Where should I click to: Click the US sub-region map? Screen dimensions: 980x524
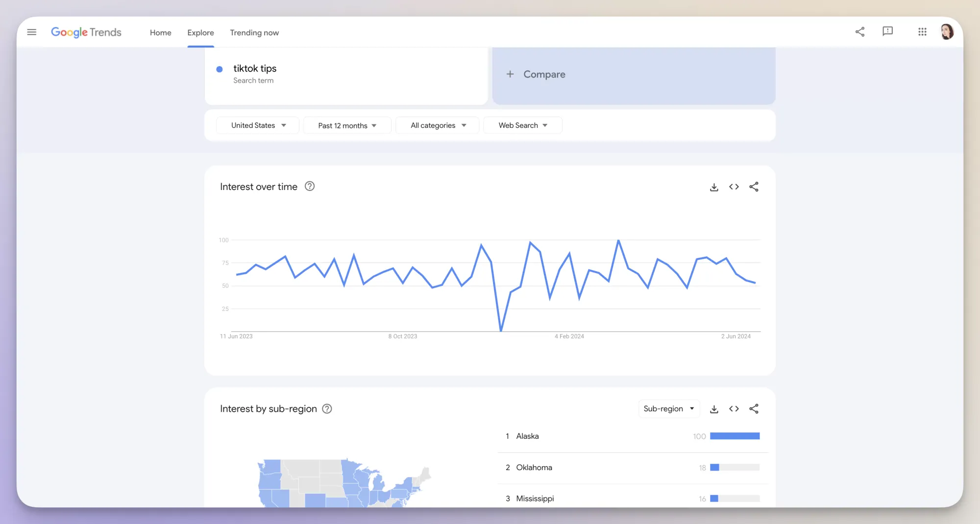(x=344, y=483)
